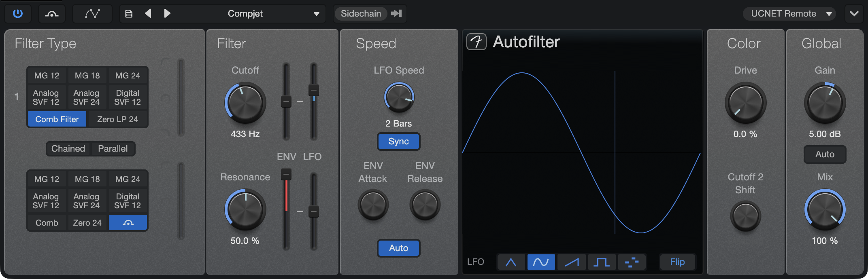Toggle the Auto gain button in Global
This screenshot has width=868, height=279.
point(825,154)
